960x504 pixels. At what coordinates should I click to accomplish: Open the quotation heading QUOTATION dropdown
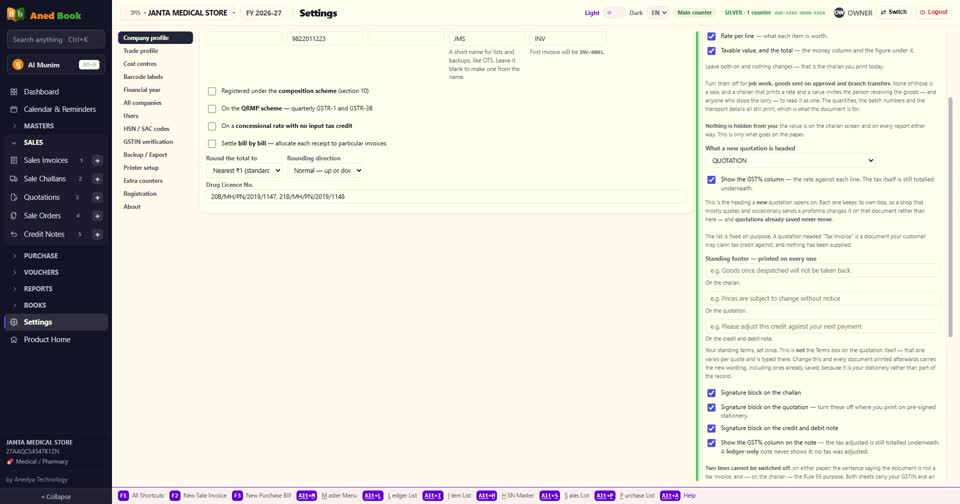tap(790, 160)
